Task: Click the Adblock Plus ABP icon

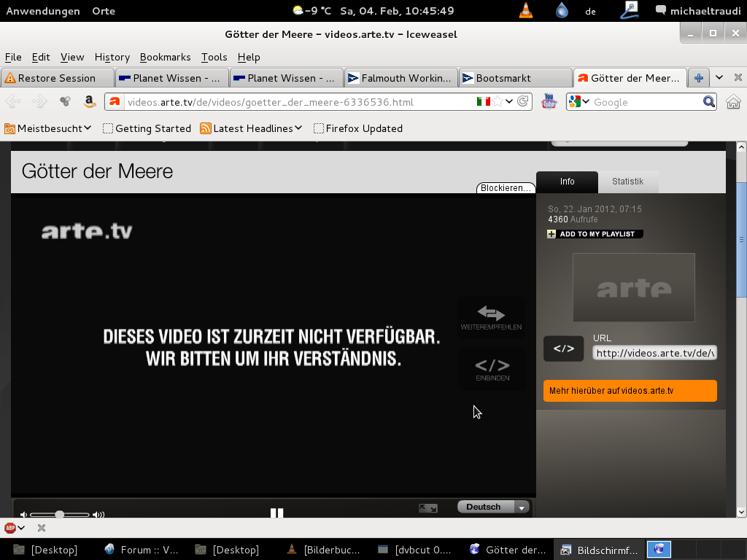Action: coord(10,528)
